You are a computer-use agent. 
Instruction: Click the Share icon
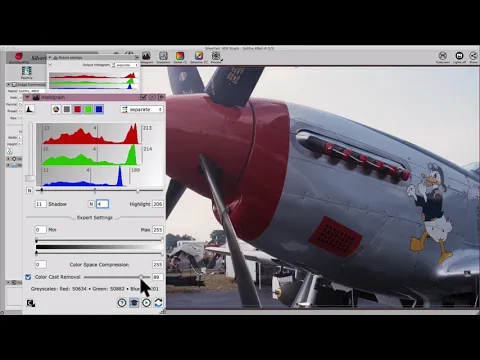(x=473, y=57)
